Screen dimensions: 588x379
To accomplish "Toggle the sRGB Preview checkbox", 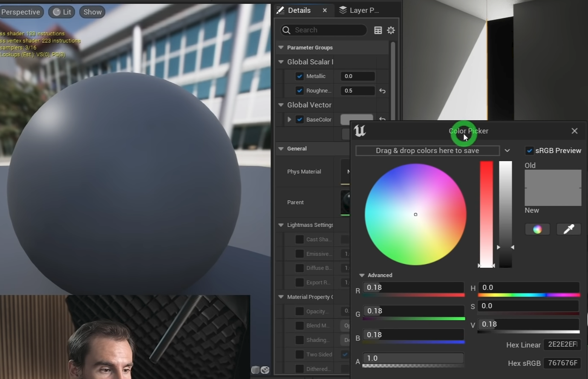I will click(x=529, y=150).
